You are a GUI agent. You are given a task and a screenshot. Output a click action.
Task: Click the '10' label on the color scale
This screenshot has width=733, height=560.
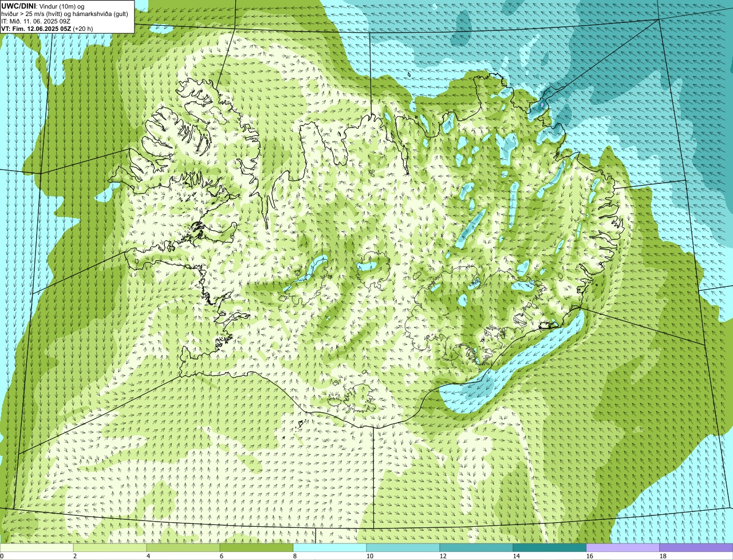tap(370, 556)
